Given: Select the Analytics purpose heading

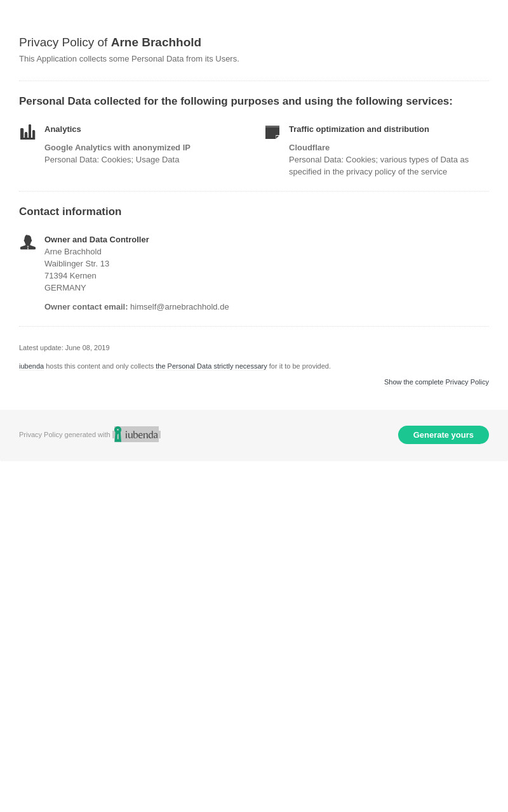Looking at the screenshot, I should [63, 129].
